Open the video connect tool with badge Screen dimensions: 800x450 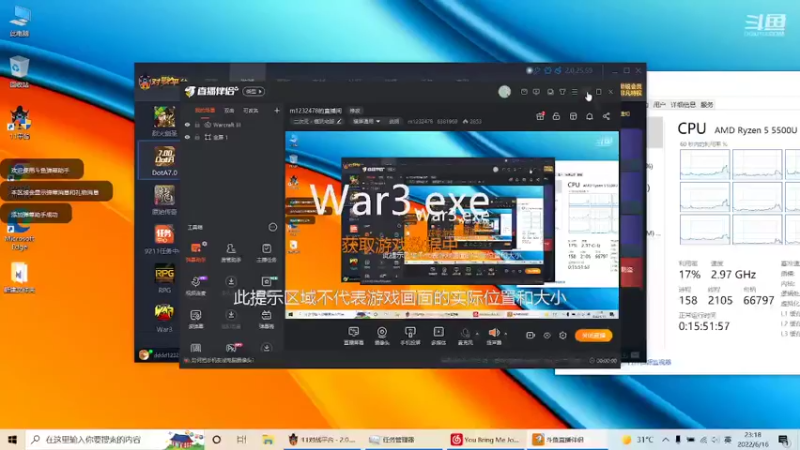[196, 285]
